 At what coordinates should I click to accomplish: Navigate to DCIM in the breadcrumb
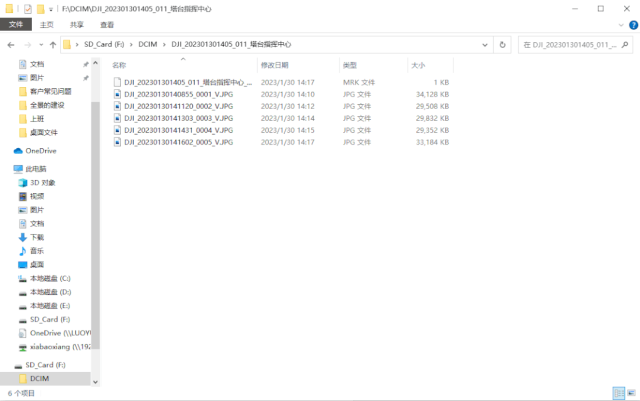tap(147, 45)
